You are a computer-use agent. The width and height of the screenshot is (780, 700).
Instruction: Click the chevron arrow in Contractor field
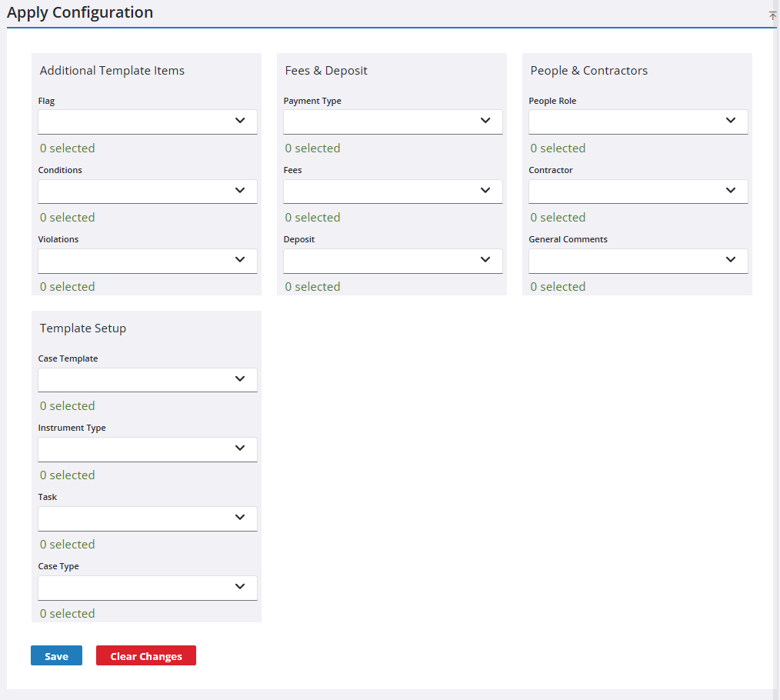[x=731, y=190]
